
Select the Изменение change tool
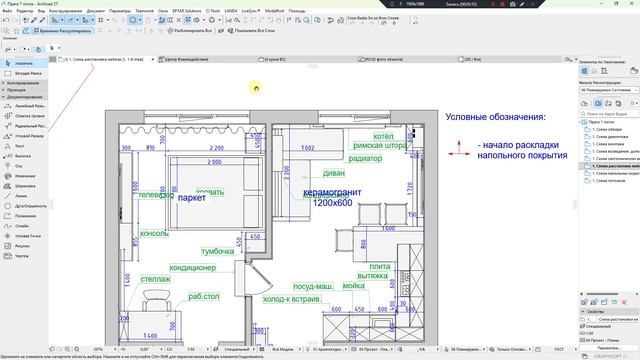tap(24, 176)
